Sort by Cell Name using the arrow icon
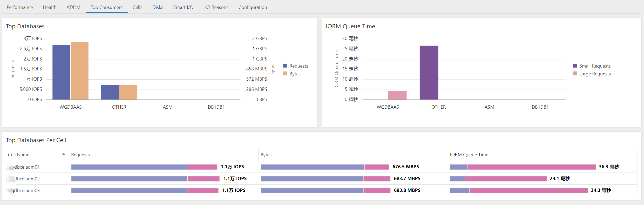 click(64, 154)
